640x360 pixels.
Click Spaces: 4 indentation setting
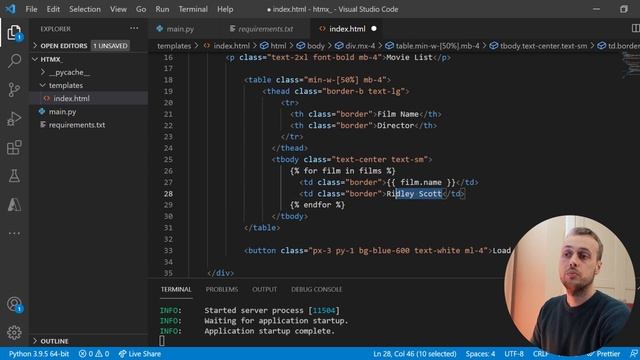pyautogui.click(x=480, y=354)
